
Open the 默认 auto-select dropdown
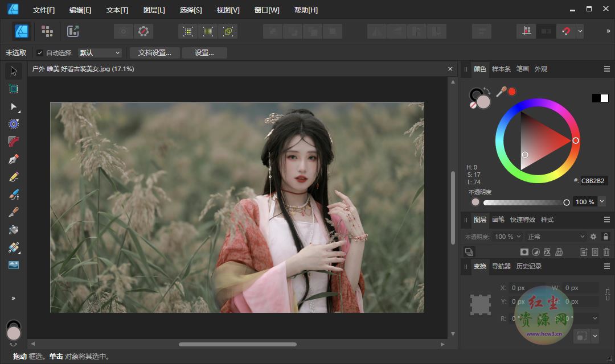point(100,53)
